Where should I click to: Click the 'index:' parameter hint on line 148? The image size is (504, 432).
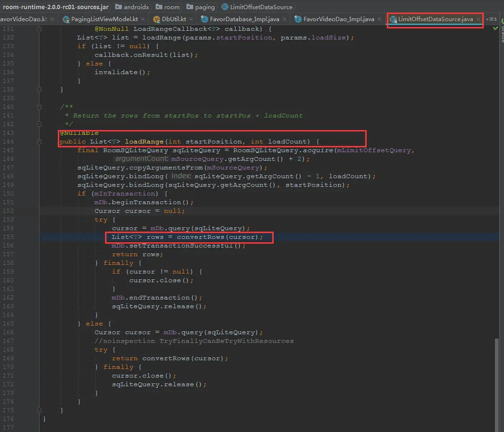pos(181,176)
